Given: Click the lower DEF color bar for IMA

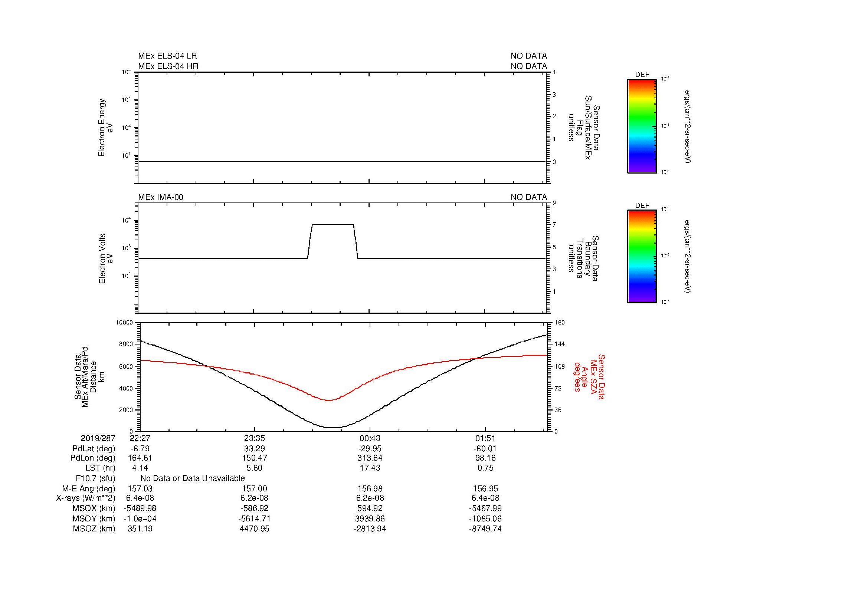Looking at the screenshot, I should (642, 257).
